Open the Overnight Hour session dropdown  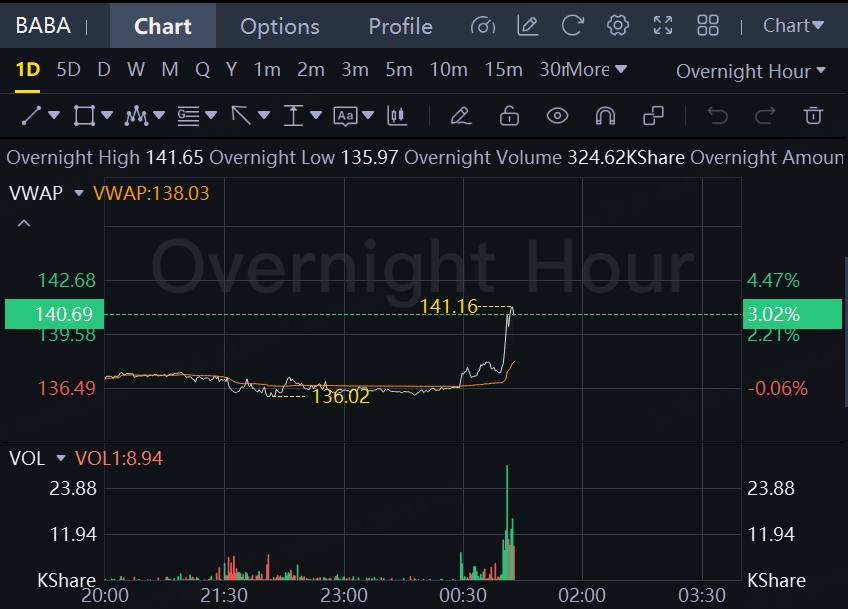751,71
